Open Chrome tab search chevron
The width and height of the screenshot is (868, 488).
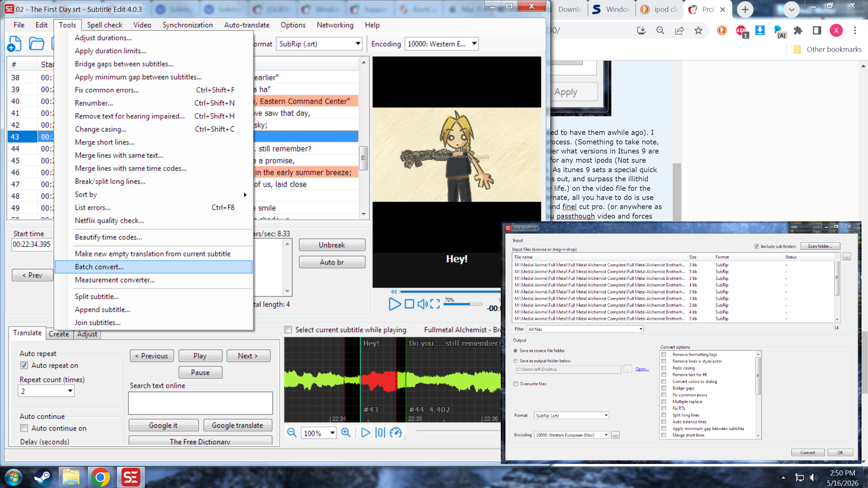tap(791, 9)
